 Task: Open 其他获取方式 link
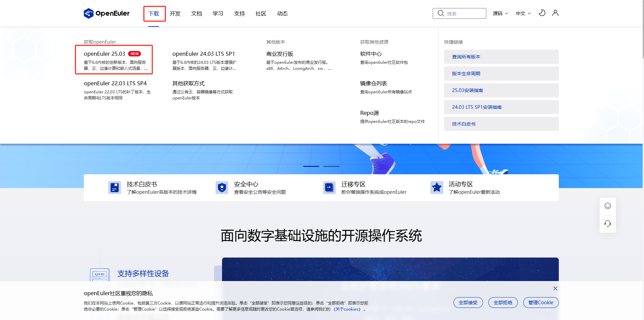[189, 83]
